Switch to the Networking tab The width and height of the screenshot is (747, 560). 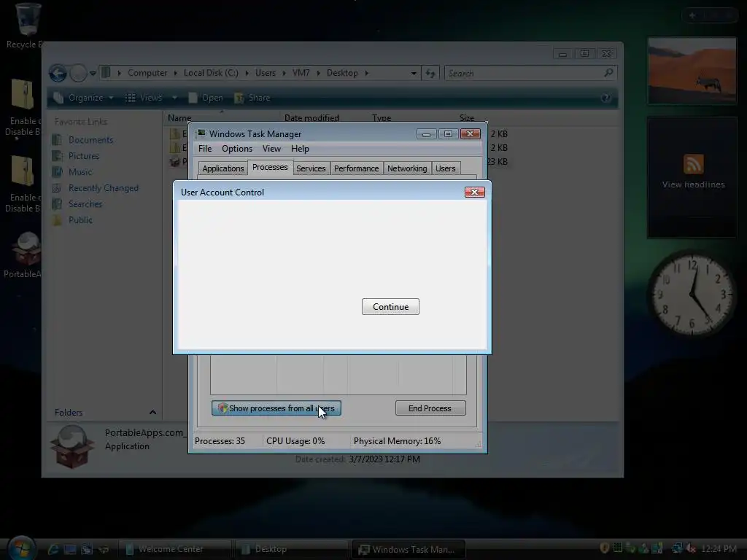tap(407, 168)
